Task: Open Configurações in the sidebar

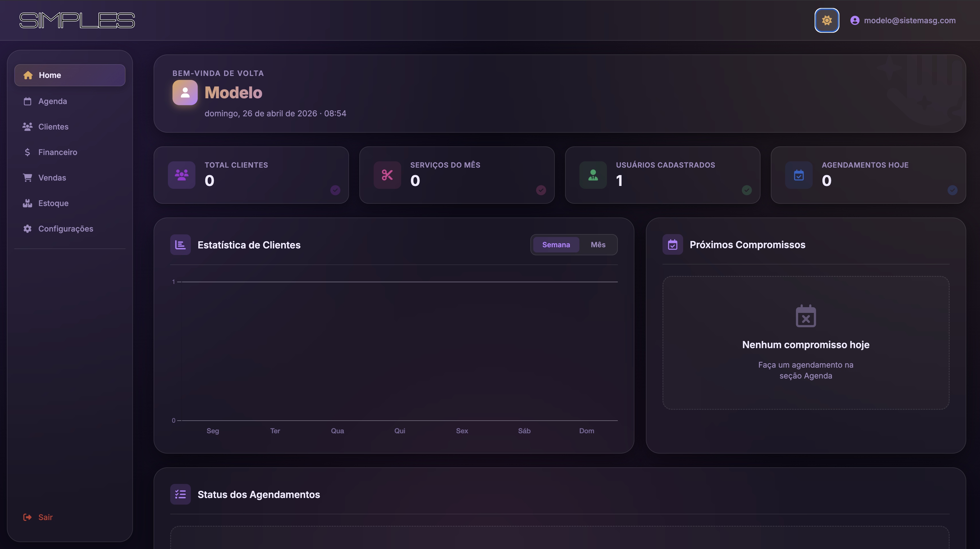Action: (x=70, y=229)
